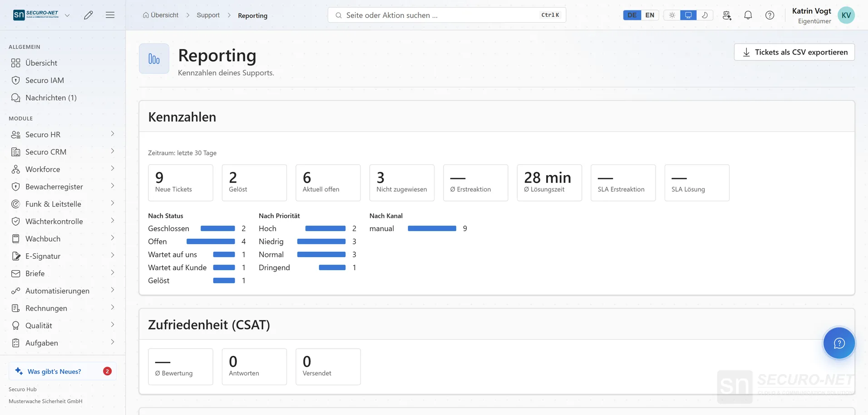Open the floating help chat button
The width and height of the screenshot is (868, 415).
[839, 343]
